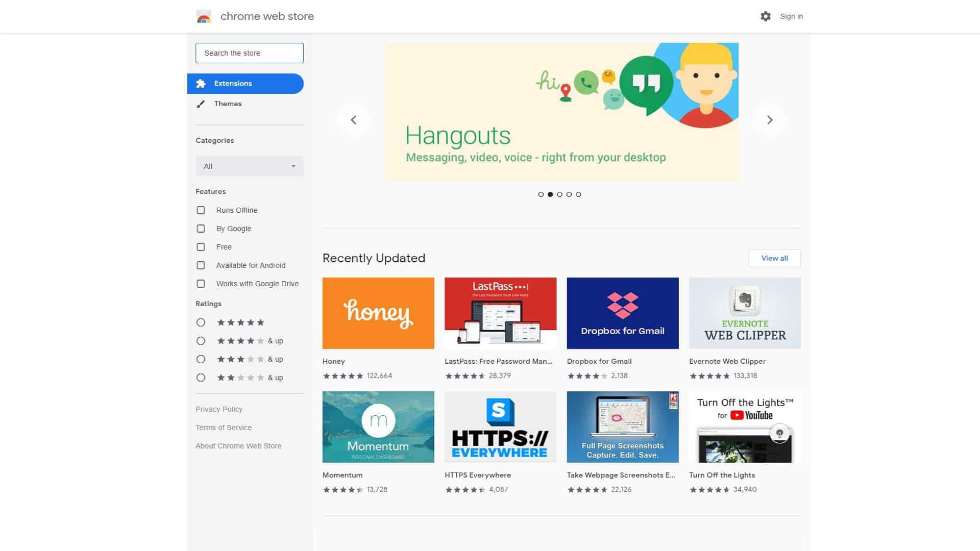Image resolution: width=980 pixels, height=551 pixels.
Task: Click the Sign in link
Action: 791,16
